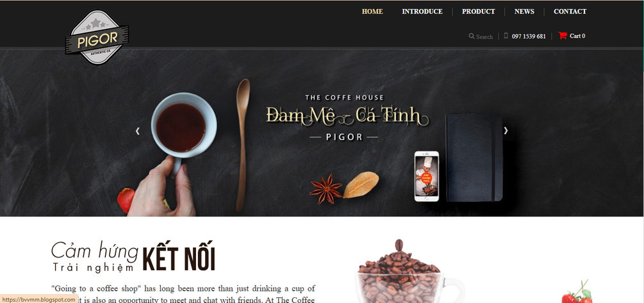Click the Đam Mê Cá Tính banner title

click(347, 116)
